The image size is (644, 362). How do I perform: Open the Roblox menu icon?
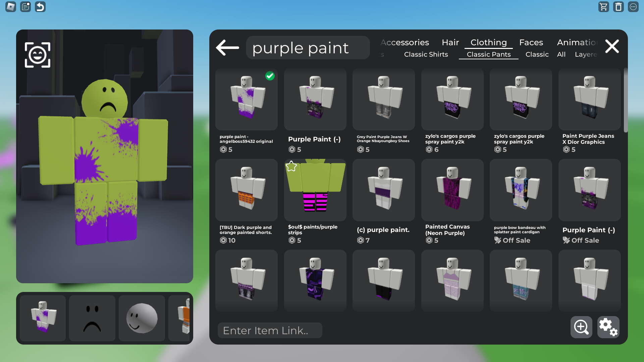point(11,7)
